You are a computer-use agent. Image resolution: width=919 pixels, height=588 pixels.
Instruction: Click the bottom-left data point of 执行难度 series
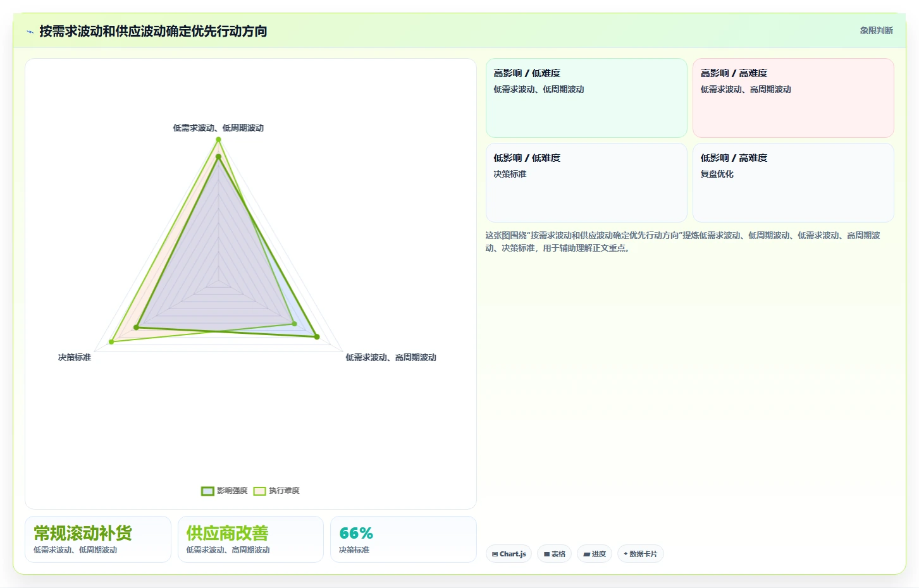(x=111, y=342)
